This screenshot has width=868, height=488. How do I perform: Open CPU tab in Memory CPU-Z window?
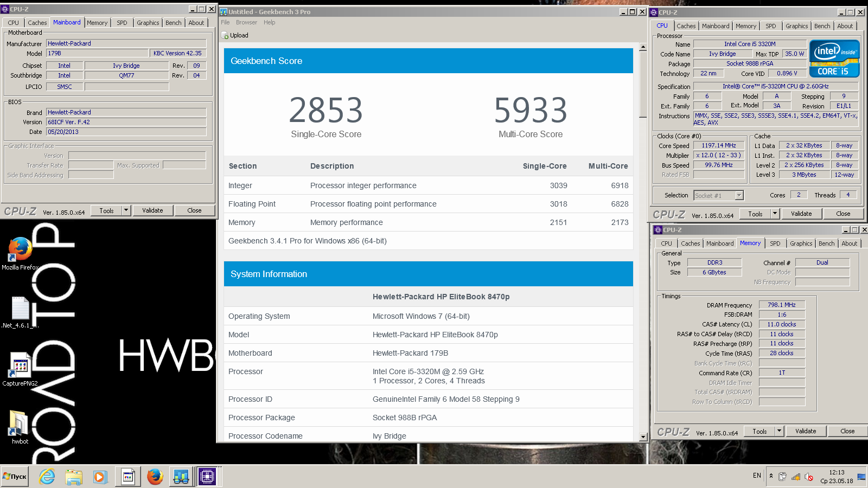667,243
